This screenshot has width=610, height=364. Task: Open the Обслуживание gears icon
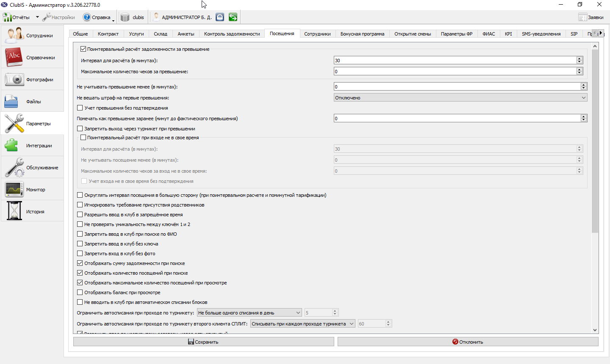[x=14, y=167]
